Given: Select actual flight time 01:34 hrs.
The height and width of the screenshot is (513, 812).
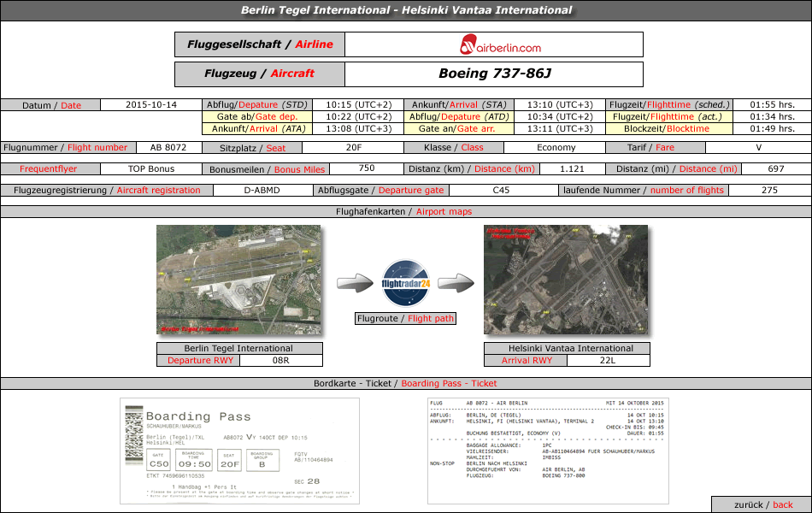Looking at the screenshot, I should [773, 116].
